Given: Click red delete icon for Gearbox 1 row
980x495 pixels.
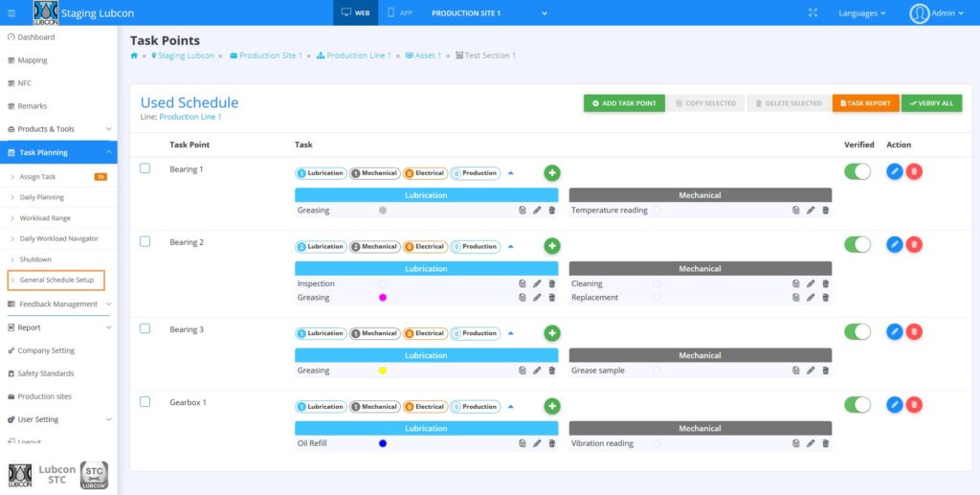Looking at the screenshot, I should tap(914, 405).
